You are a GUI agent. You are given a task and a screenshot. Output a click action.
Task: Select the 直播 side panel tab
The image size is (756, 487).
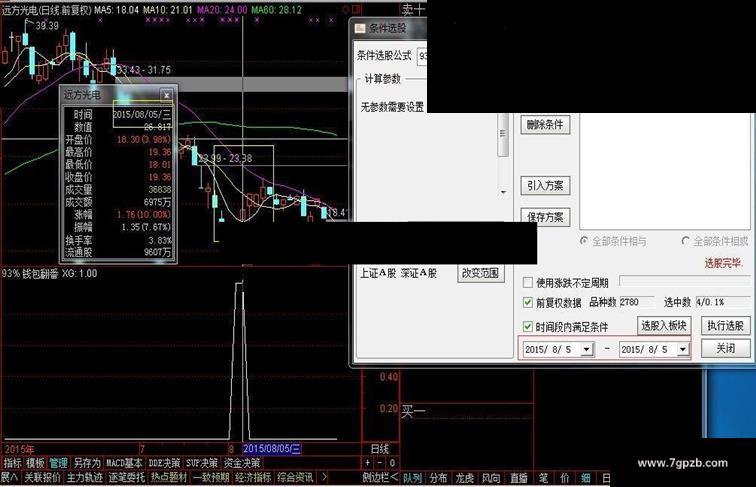click(518, 478)
